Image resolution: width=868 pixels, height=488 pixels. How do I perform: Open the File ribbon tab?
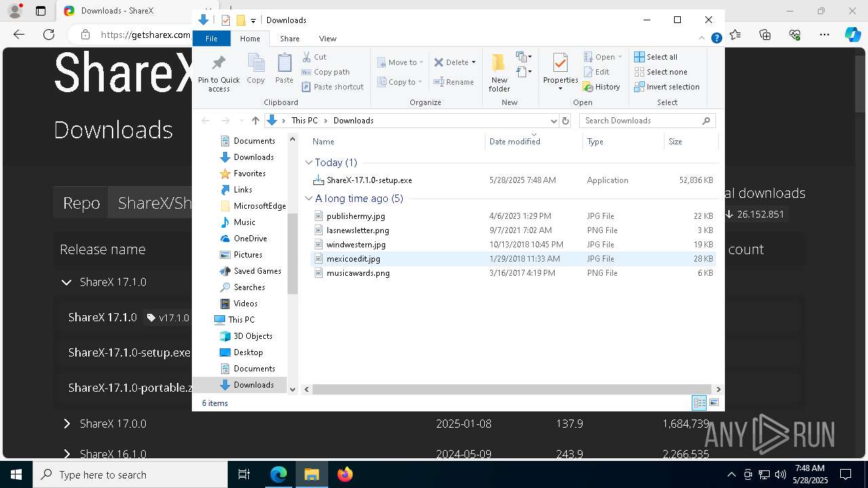click(x=212, y=39)
